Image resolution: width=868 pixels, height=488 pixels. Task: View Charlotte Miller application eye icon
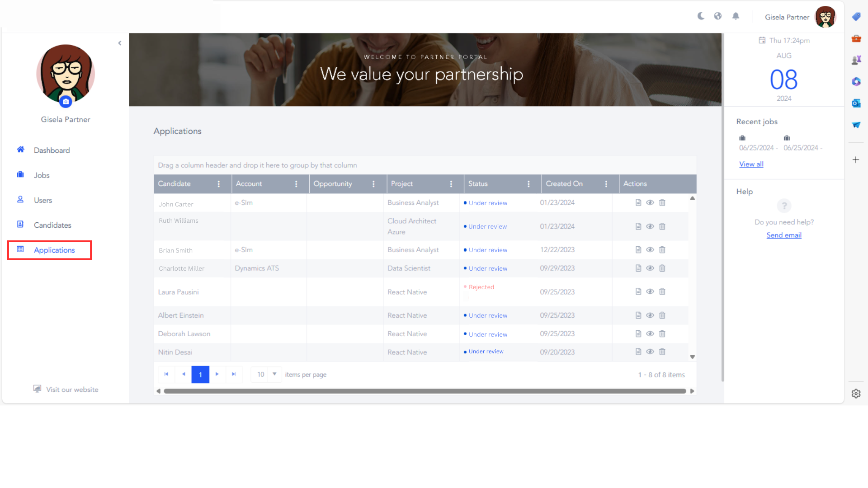(x=650, y=268)
